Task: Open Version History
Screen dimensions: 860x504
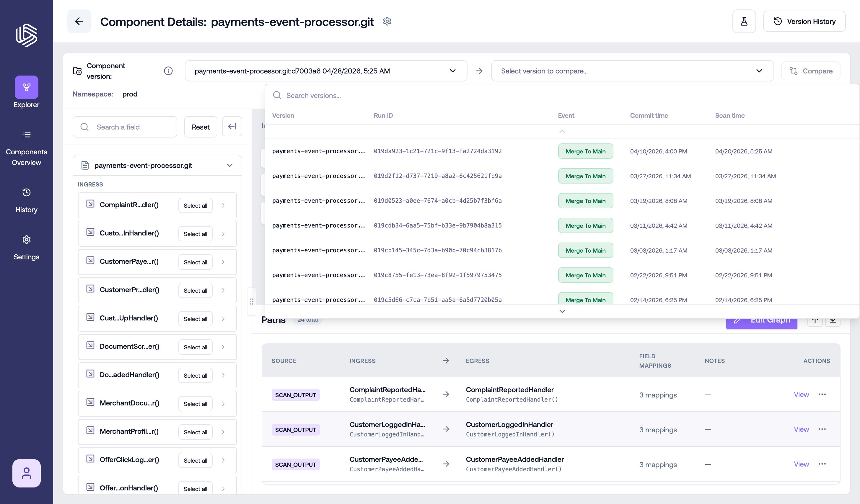Action: click(804, 22)
